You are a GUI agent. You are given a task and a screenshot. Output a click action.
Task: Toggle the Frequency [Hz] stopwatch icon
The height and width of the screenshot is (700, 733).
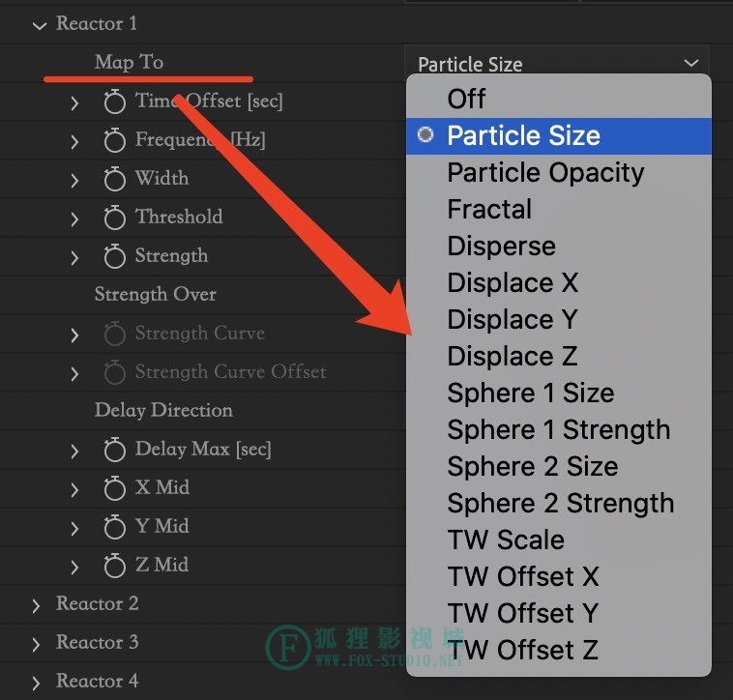coord(114,140)
